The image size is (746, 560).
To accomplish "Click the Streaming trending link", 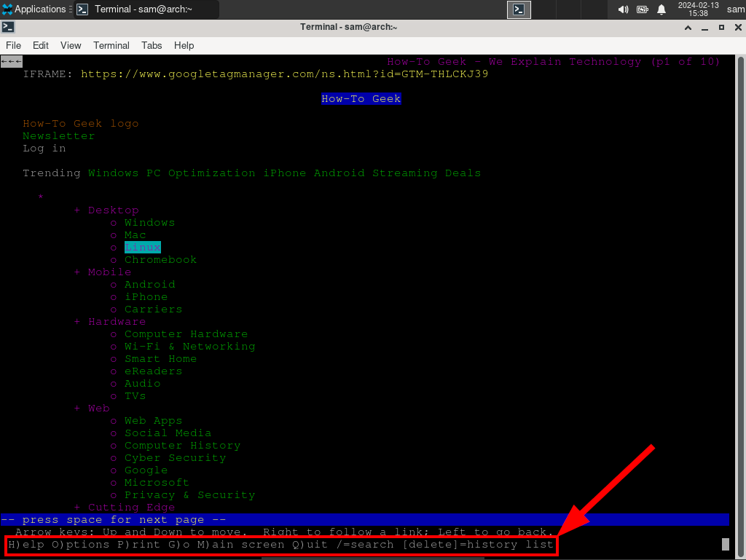I will pos(405,173).
